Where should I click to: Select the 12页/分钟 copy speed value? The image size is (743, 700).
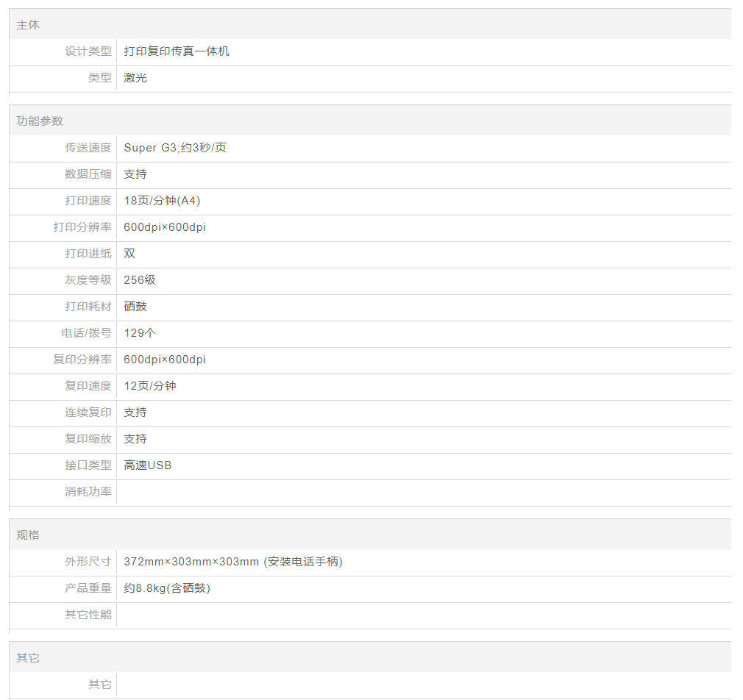(x=150, y=386)
